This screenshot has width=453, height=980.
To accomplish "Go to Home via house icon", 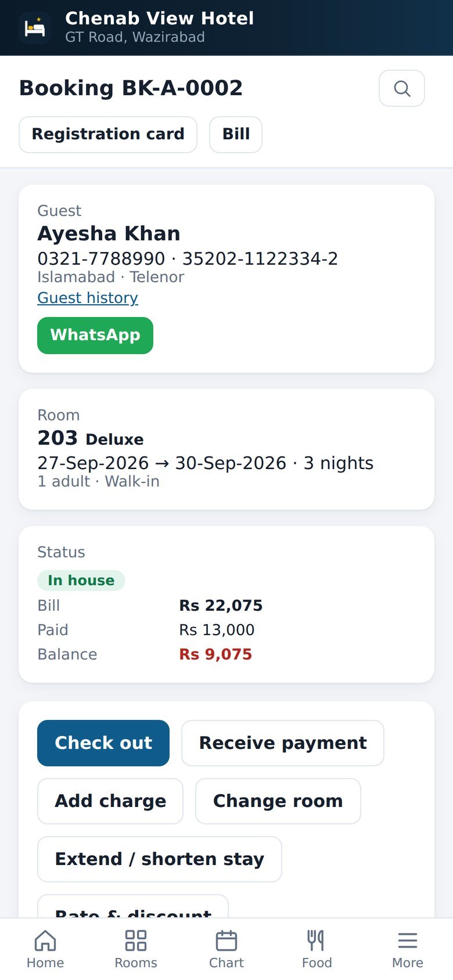I will click(x=45, y=941).
